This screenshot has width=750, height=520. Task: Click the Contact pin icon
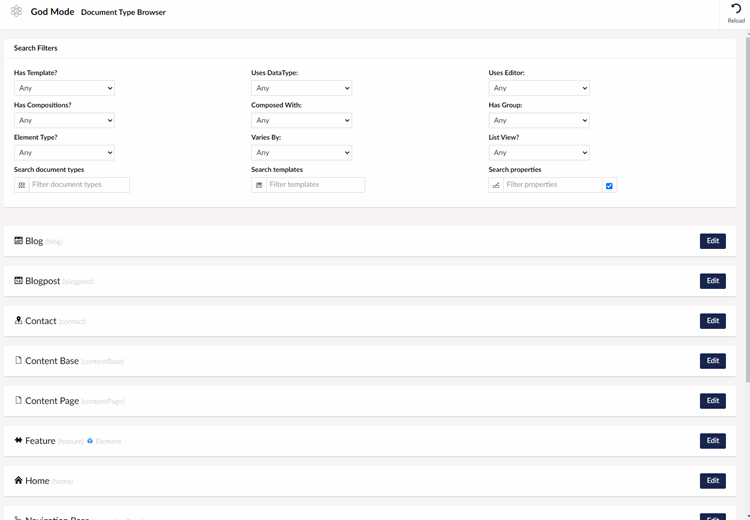click(x=18, y=320)
